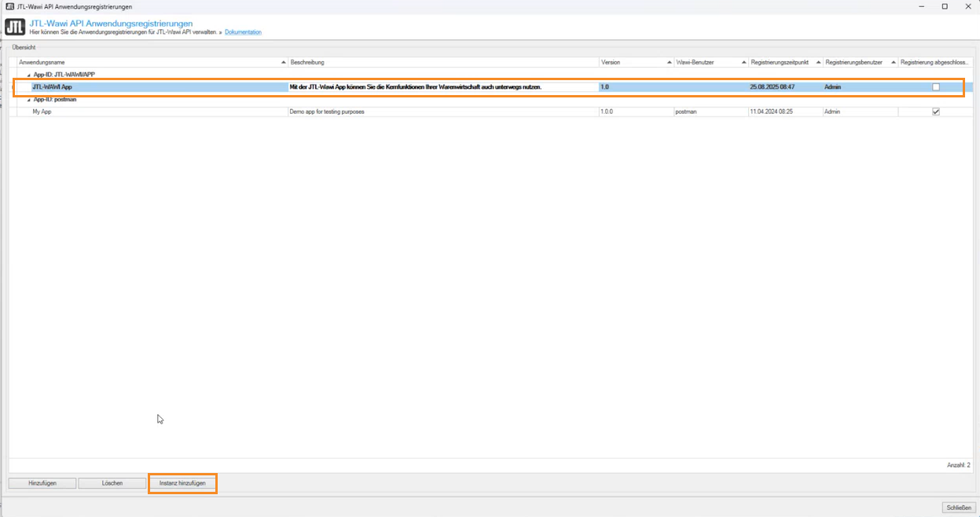Screen dimensions: 980x517
Task: Click the sort arrow in the Registrierungszeitpunkt column
Action: tap(818, 62)
